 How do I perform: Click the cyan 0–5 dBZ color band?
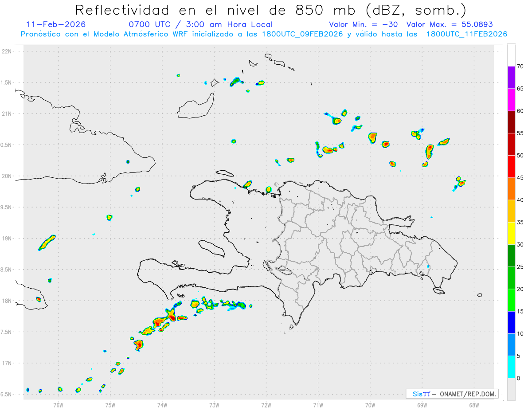pos(511,367)
